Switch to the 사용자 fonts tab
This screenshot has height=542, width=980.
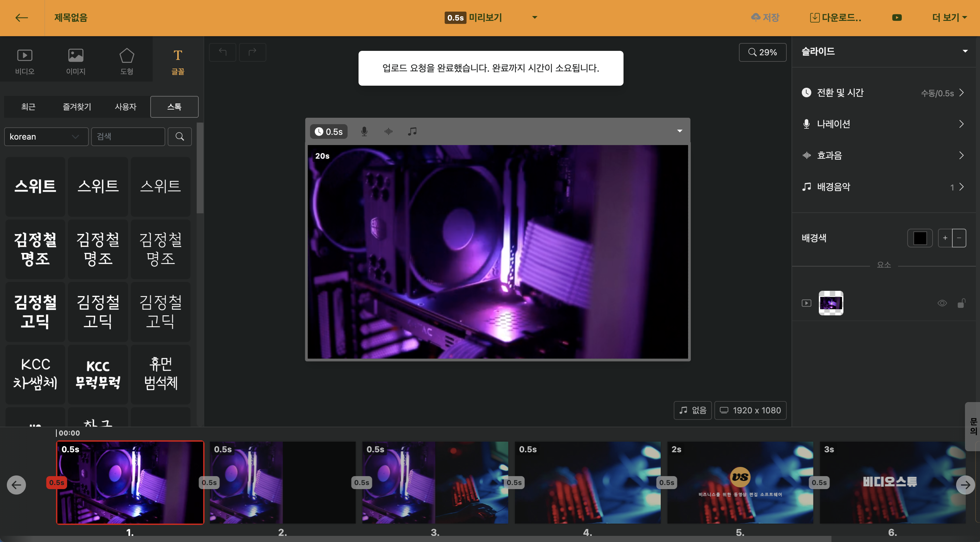coord(126,107)
